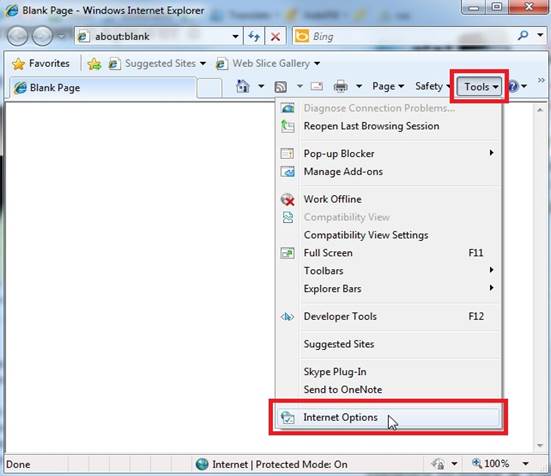Viewport: 551px width, 476px height.
Task: Click the RSS feeds icon
Action: click(x=280, y=86)
